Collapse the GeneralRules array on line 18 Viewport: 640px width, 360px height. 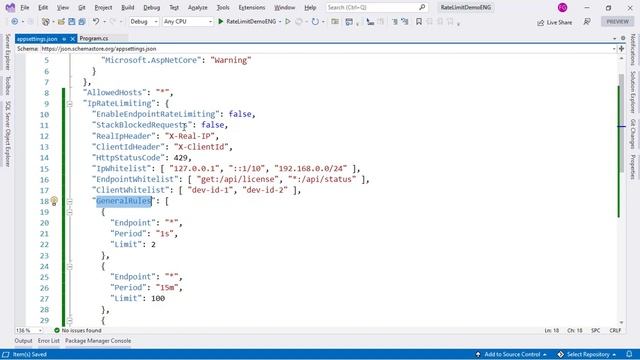click(x=70, y=201)
